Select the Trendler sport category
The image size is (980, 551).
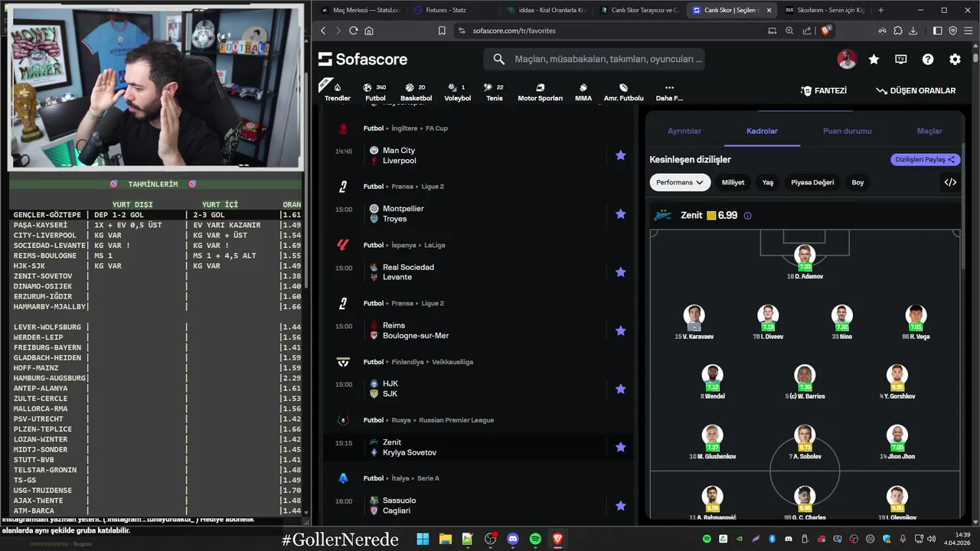337,92
